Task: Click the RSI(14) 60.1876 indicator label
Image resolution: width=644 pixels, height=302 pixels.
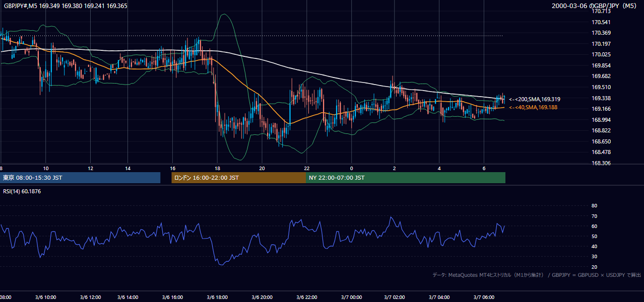Action: coord(23,191)
